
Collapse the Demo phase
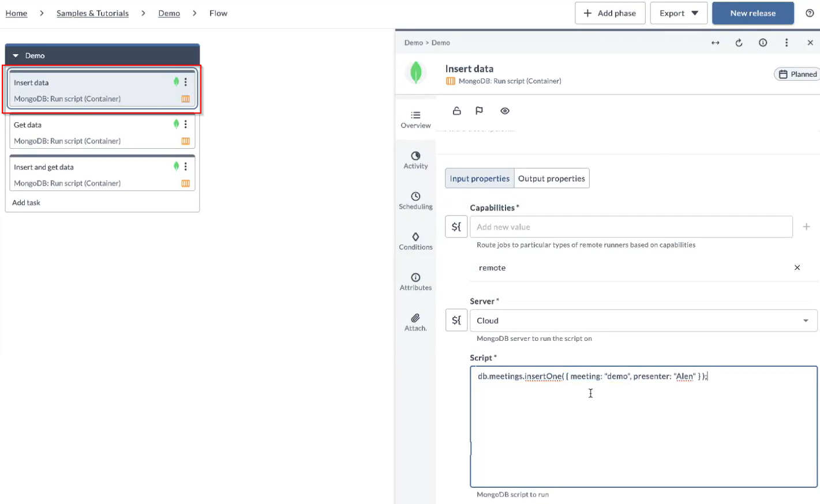tap(16, 55)
